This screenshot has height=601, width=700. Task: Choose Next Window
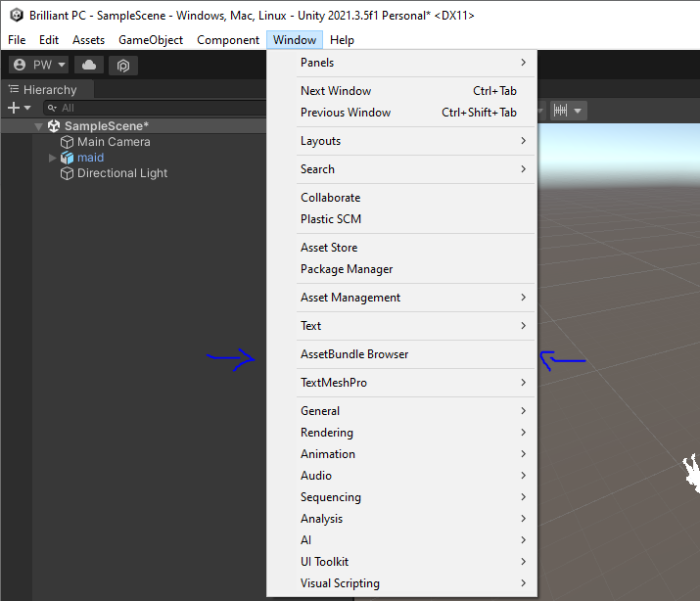coord(401,91)
